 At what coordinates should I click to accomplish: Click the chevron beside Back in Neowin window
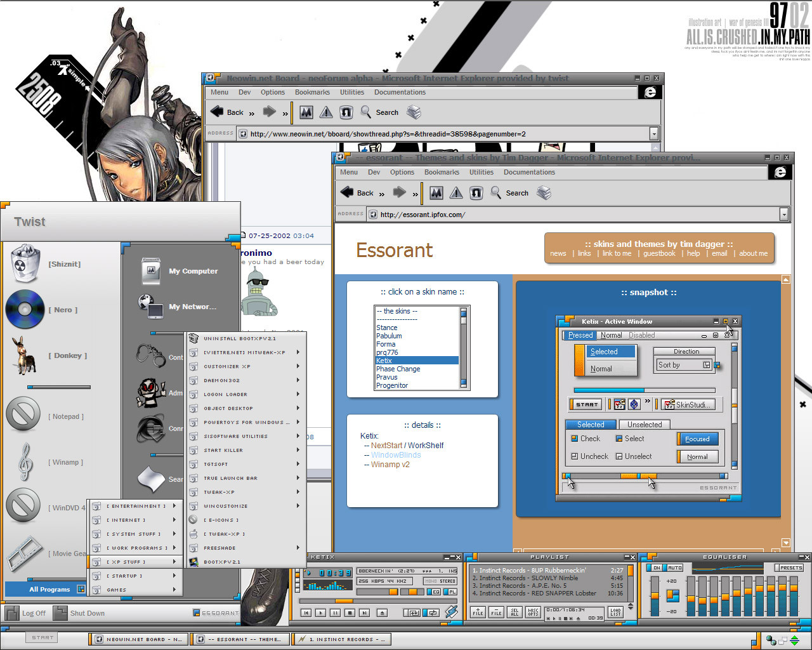[x=252, y=114]
